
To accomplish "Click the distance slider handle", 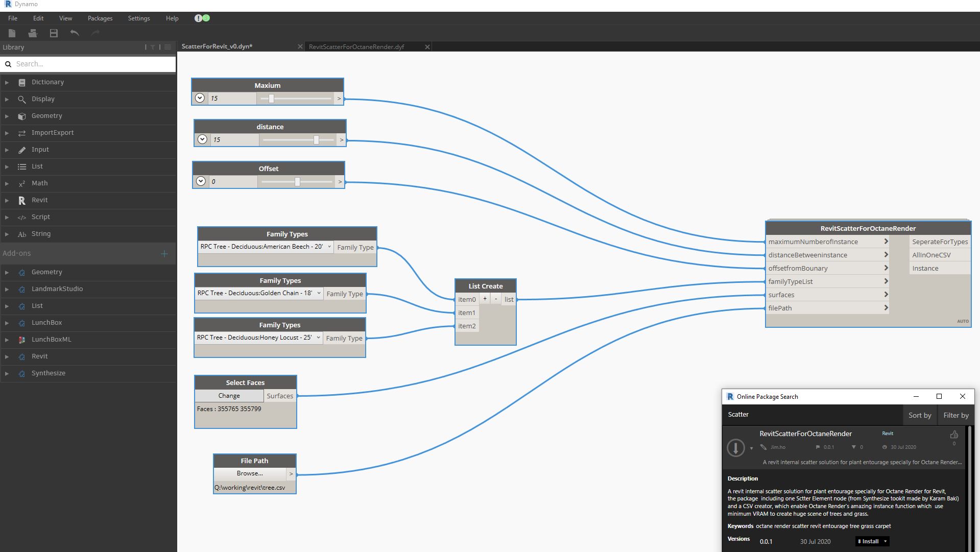I will [x=316, y=140].
